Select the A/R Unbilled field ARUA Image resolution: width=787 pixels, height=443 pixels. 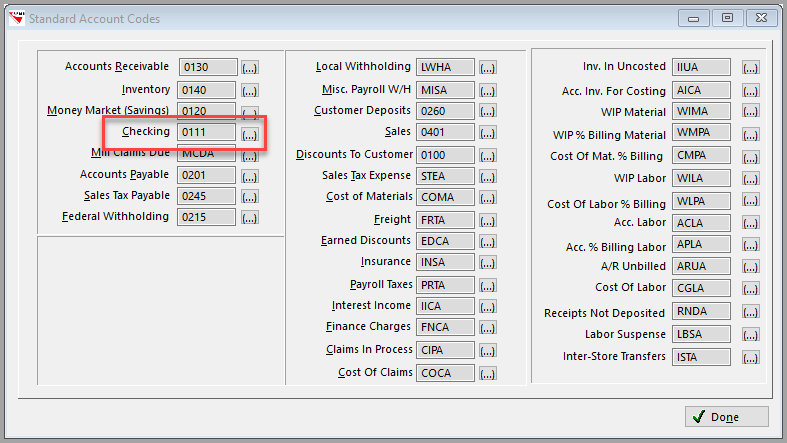tap(701, 266)
